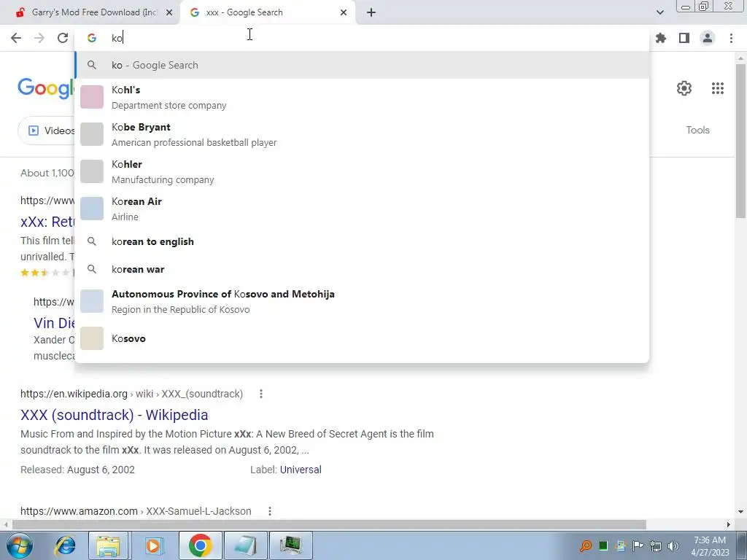Open XXX (soundtrack) - Wikipedia result
This screenshot has width=747, height=560.
tap(114, 415)
